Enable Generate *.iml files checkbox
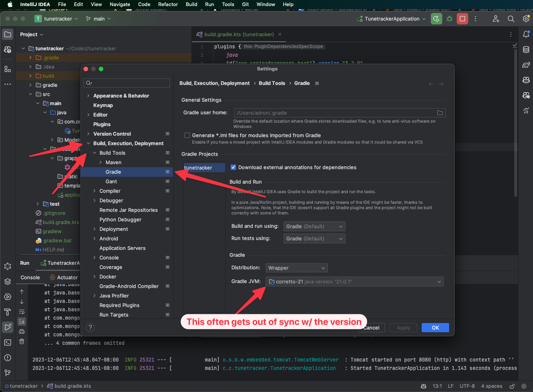The height and width of the screenshot is (392, 533). click(187, 135)
